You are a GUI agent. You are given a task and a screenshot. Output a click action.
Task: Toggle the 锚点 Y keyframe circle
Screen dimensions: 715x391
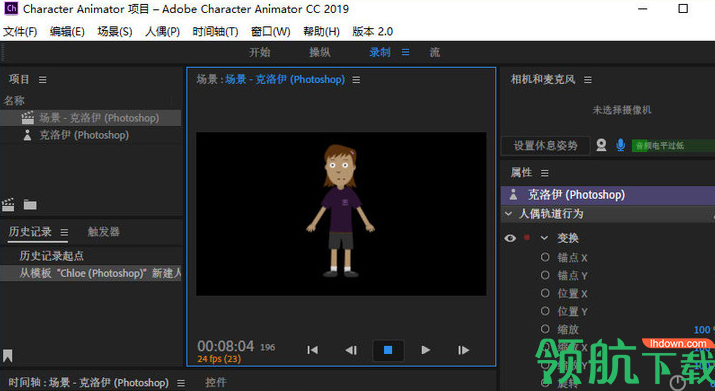coord(545,275)
